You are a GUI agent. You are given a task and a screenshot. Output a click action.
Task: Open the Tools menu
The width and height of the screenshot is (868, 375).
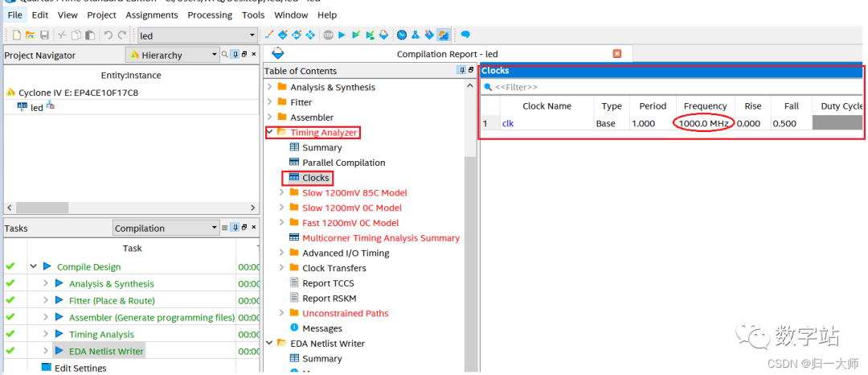(253, 15)
